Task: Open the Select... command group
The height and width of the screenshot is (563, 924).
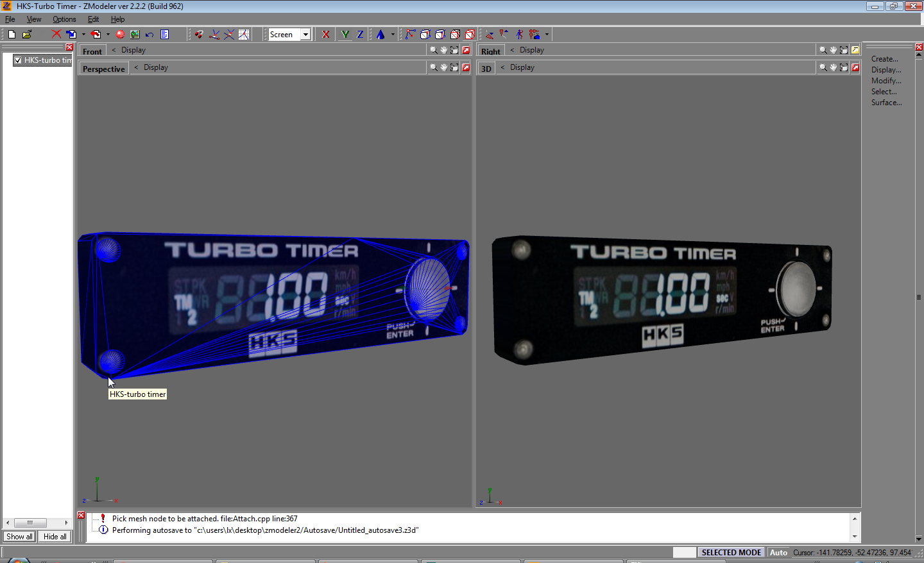Action: [x=884, y=92]
